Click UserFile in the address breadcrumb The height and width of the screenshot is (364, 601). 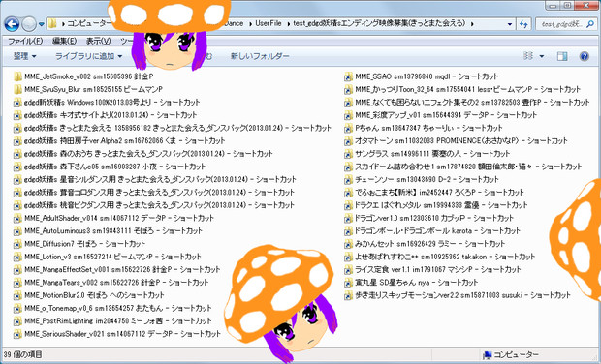point(269,23)
